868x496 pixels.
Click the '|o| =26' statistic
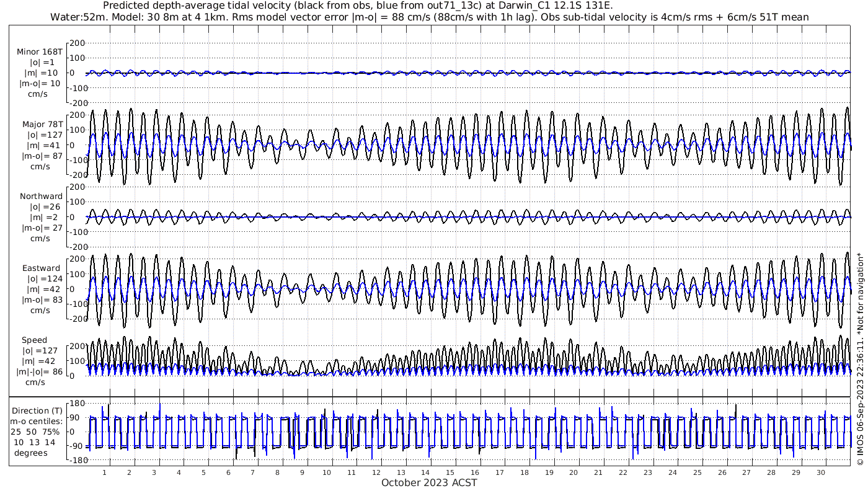coord(43,206)
